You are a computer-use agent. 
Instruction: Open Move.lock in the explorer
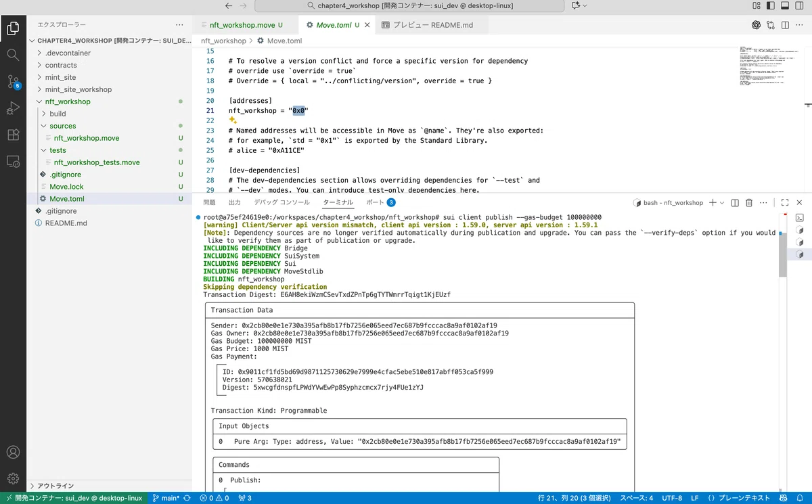click(x=66, y=187)
